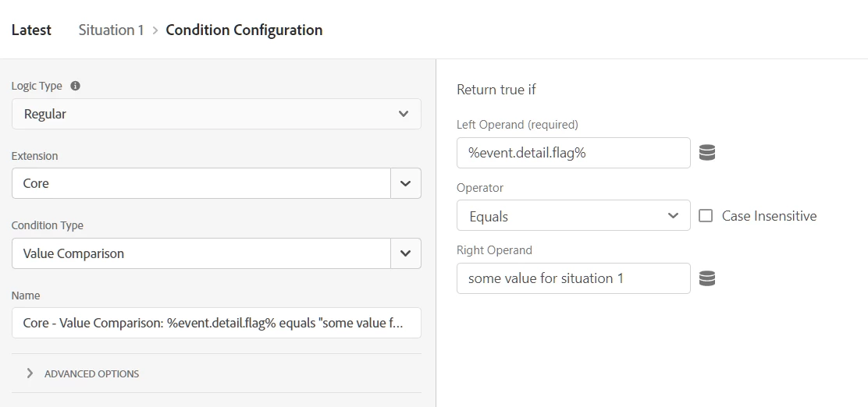Click the Condition Configuration breadcrumb title

click(244, 30)
